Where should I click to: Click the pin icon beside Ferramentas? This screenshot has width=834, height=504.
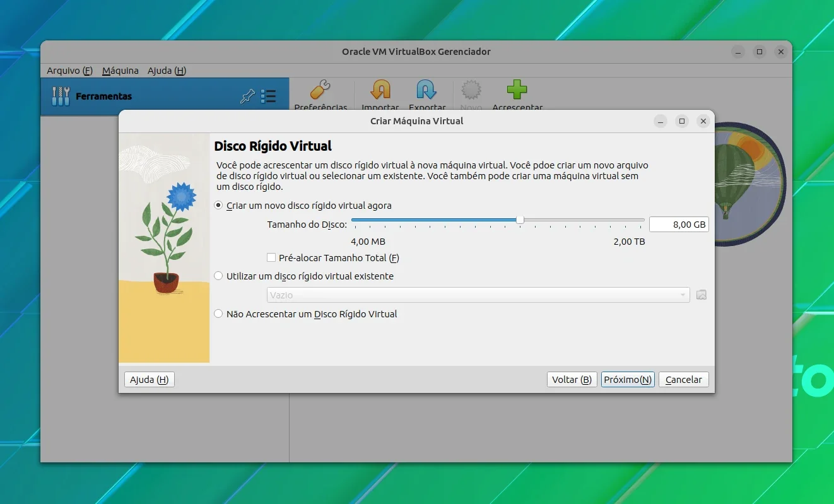(x=247, y=97)
